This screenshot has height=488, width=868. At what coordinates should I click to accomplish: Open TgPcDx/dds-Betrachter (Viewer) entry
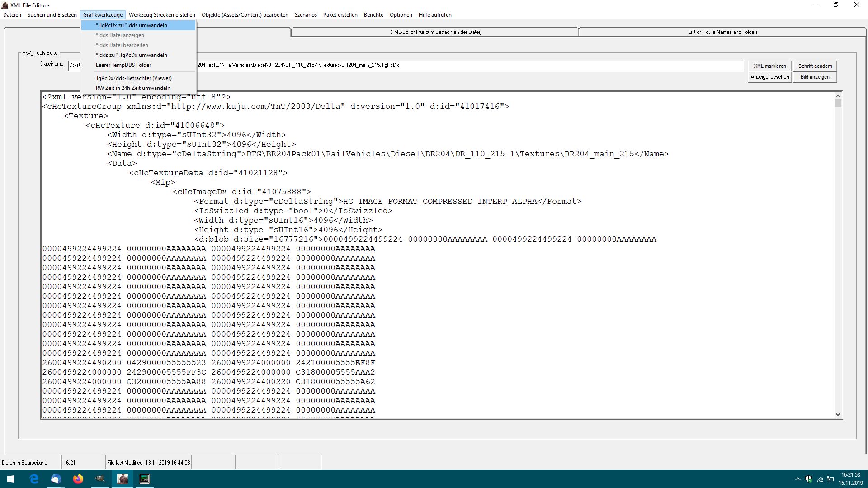[x=134, y=78]
